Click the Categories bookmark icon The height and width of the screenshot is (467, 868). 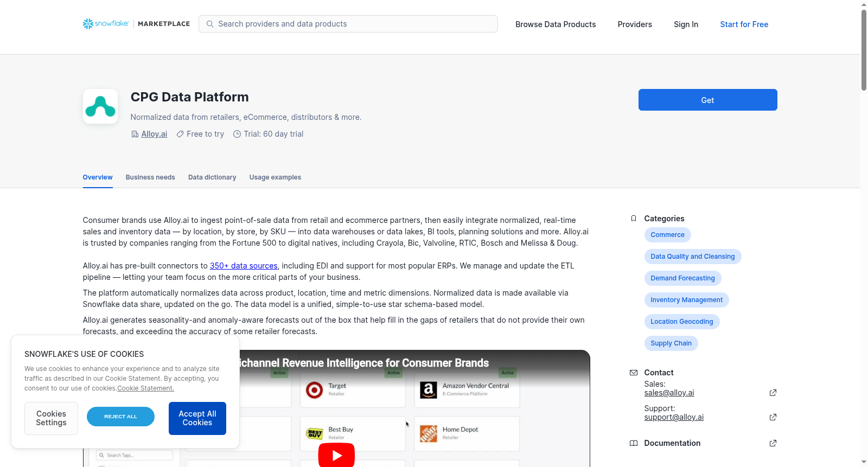(634, 219)
